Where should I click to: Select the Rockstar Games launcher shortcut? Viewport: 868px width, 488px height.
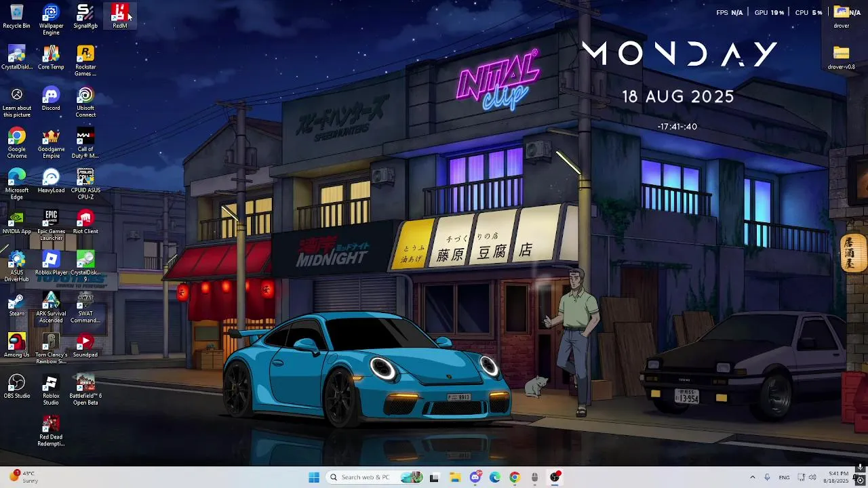[x=85, y=61]
